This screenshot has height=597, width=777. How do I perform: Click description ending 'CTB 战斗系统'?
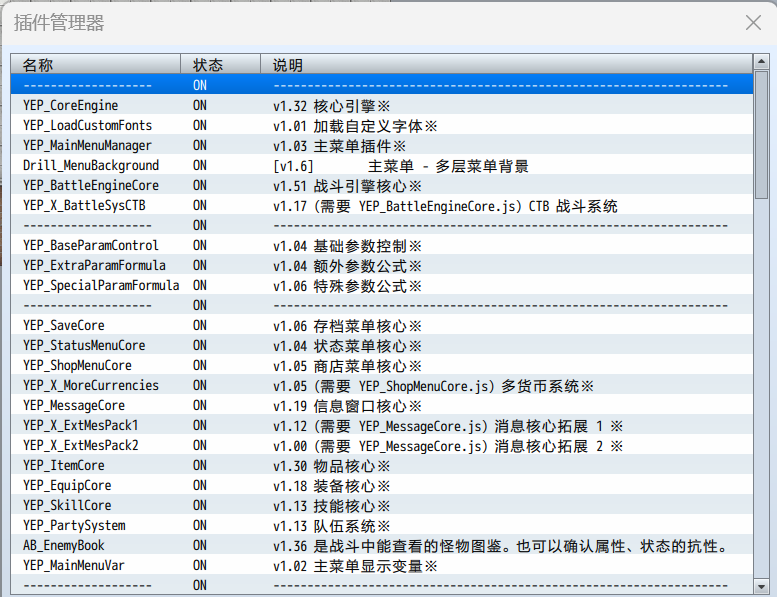pos(445,206)
